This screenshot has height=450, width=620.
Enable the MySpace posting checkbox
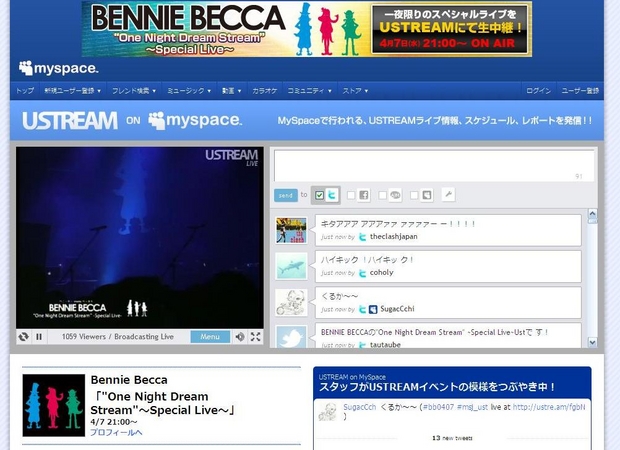[414, 195]
